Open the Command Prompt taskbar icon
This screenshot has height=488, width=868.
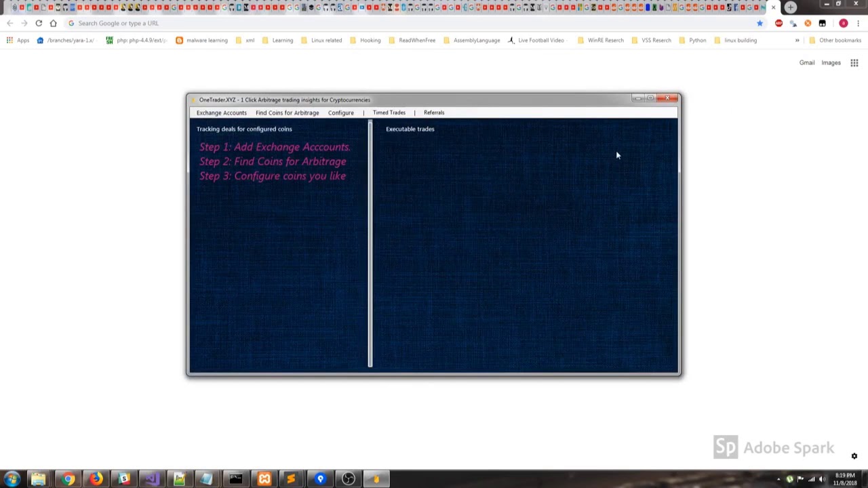(235, 479)
